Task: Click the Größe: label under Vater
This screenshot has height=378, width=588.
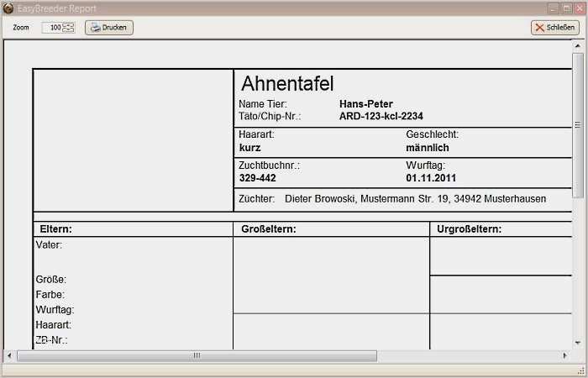Action: pos(51,280)
